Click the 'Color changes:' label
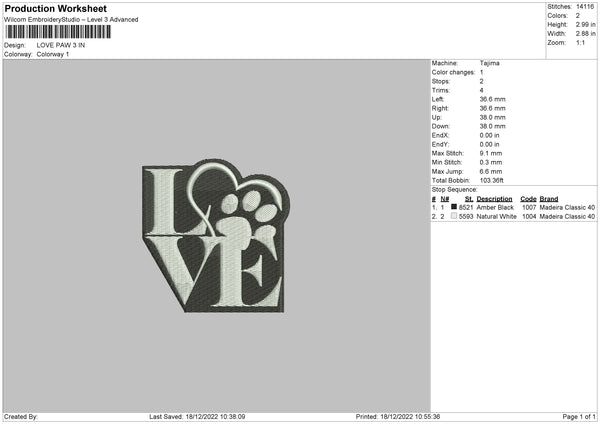The width and height of the screenshot is (600, 424). pyautogui.click(x=453, y=72)
